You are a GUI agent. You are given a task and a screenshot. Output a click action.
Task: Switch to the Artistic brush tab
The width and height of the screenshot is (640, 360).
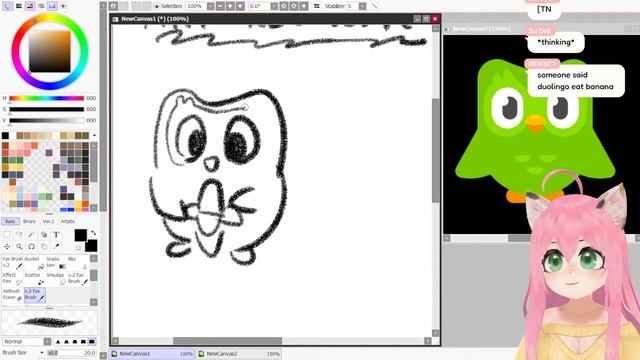coord(68,221)
